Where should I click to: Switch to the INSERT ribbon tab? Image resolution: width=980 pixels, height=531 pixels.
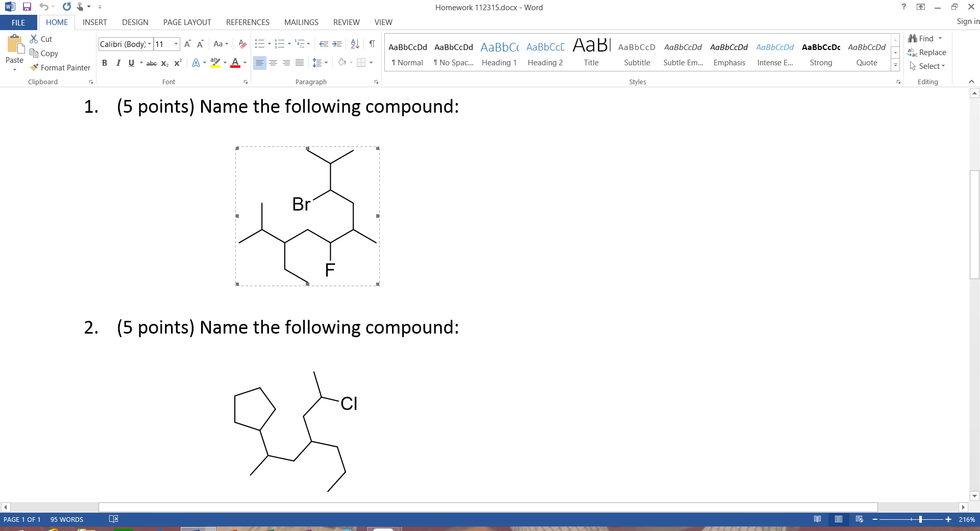94,22
